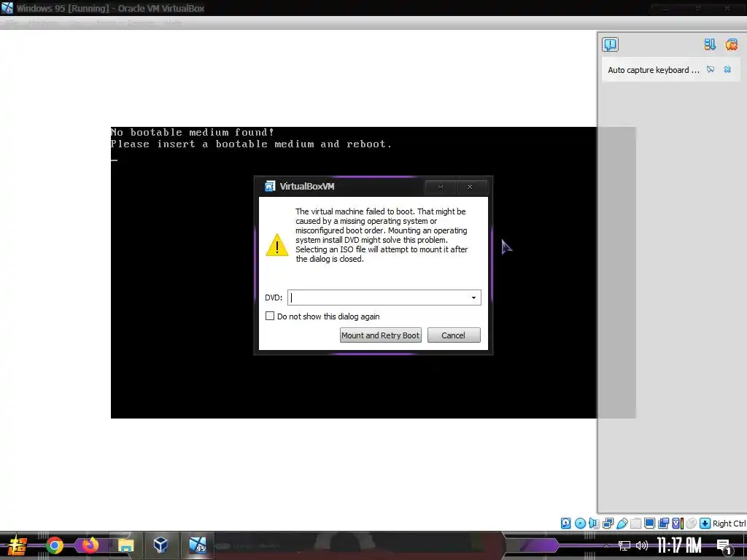Open the DVD image dropdown arrow

click(x=473, y=297)
